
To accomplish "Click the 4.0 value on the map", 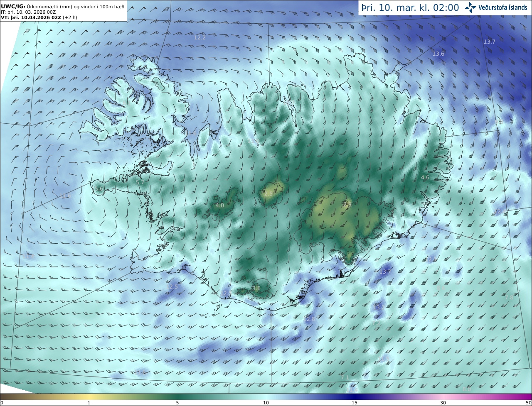I will [x=220, y=205].
